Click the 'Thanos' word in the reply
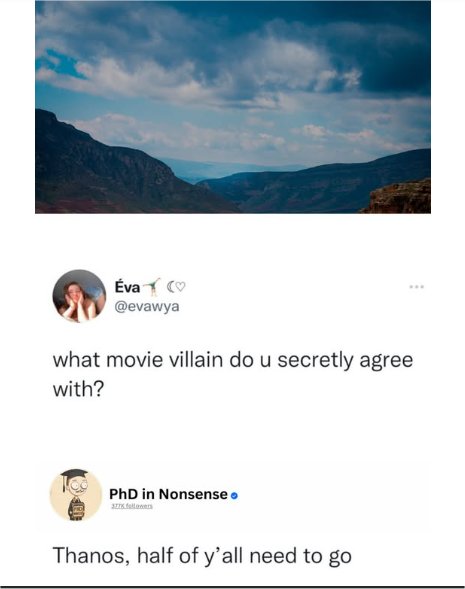Viewport: 465px width, 589px height. pyautogui.click(x=92, y=556)
